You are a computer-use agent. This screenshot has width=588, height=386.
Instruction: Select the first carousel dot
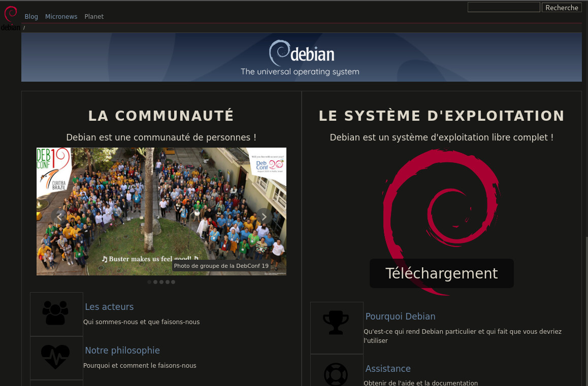149,282
